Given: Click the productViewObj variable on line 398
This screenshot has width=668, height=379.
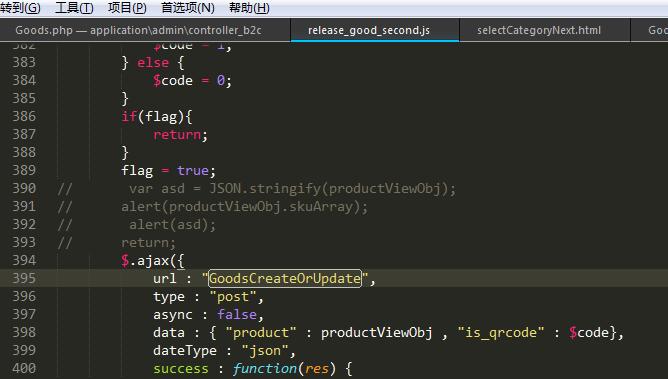Looking at the screenshot, I should [x=377, y=332].
